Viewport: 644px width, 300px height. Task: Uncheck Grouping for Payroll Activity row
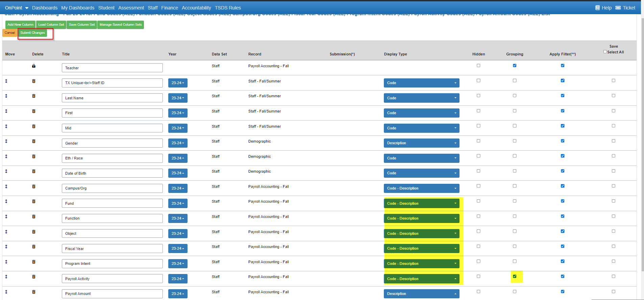coord(515,276)
